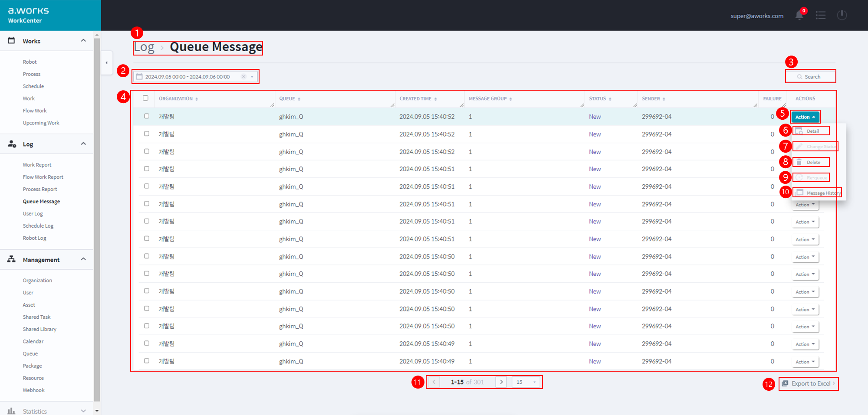Click sidebar scrollbar up arrow

[x=97, y=34]
